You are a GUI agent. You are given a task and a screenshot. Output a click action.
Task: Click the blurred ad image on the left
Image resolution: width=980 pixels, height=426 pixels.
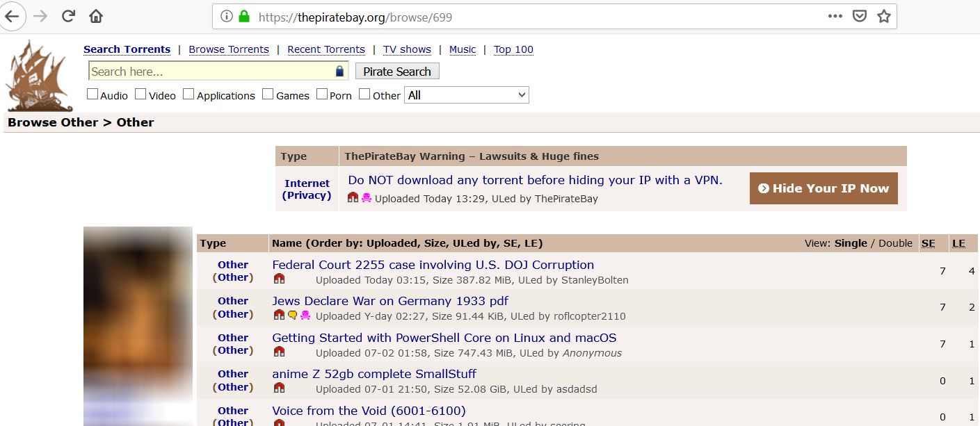point(138,326)
